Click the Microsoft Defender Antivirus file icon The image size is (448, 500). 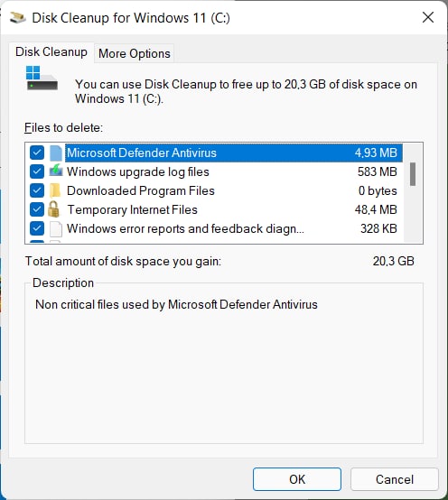56,153
